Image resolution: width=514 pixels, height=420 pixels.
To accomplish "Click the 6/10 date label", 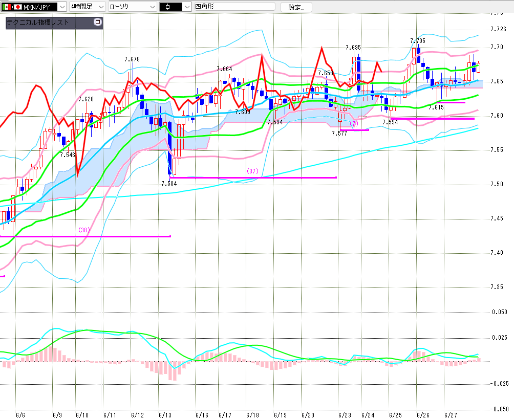I will [x=82, y=415].
